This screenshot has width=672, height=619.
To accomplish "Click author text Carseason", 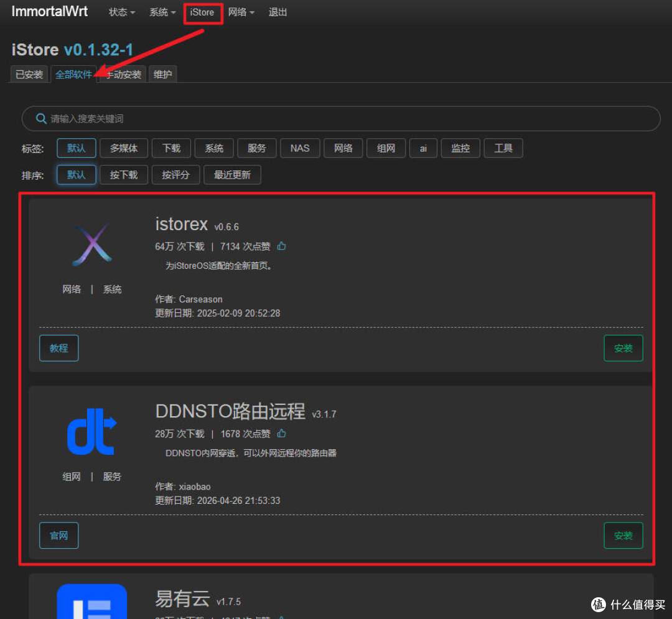I will pyautogui.click(x=200, y=299).
